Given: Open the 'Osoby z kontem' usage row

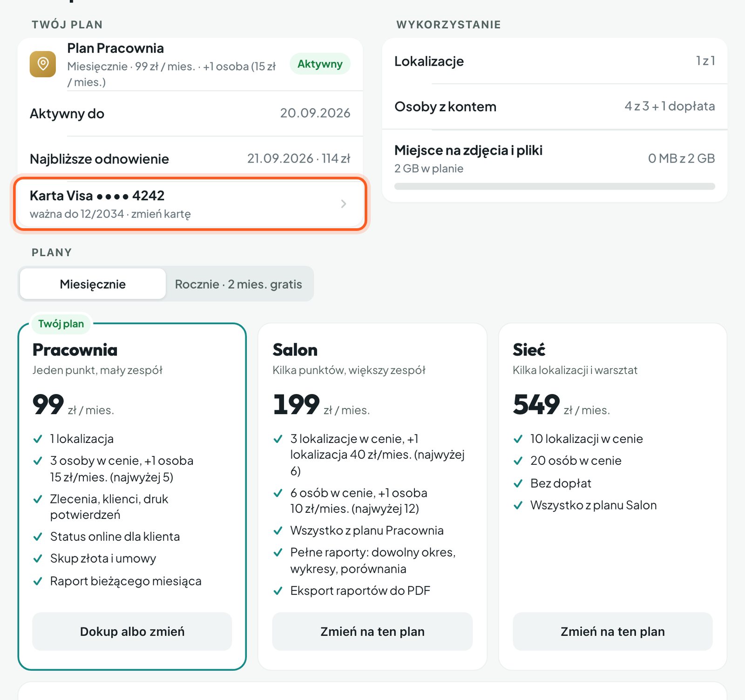Looking at the screenshot, I should point(555,107).
